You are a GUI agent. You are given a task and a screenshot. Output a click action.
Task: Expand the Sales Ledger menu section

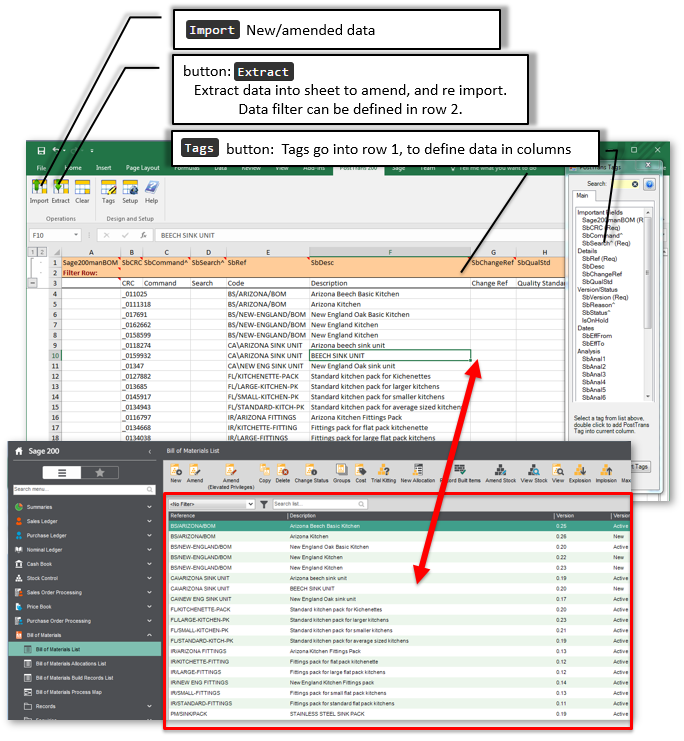pyautogui.click(x=149, y=521)
